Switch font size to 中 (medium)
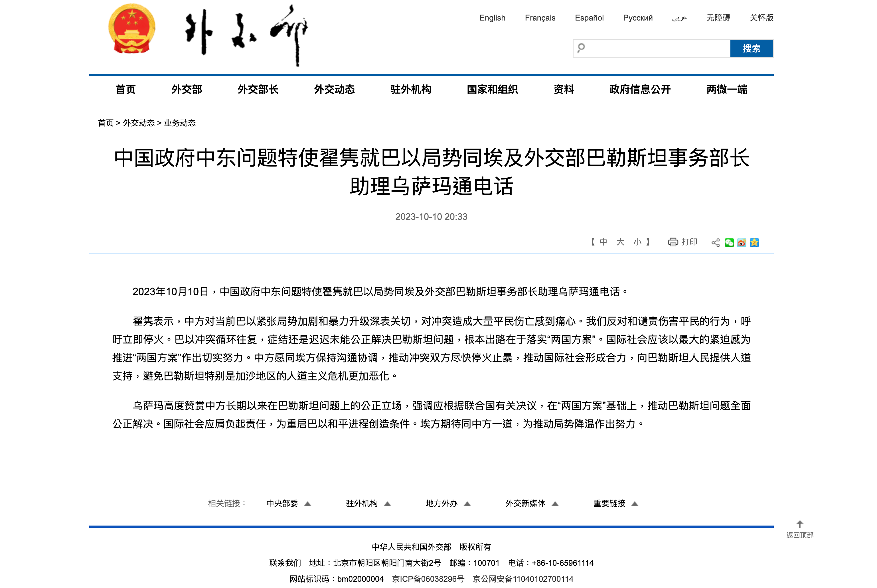This screenshot has width=877, height=588. point(603,242)
